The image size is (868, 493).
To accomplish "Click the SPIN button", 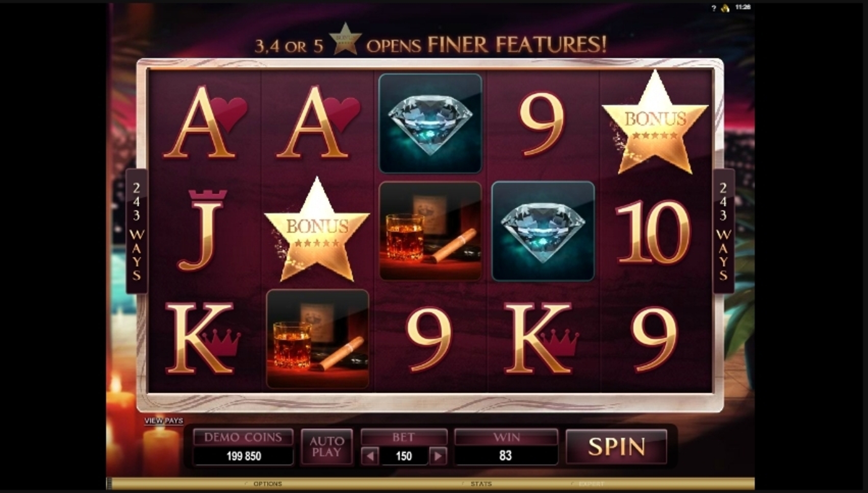I will [616, 447].
